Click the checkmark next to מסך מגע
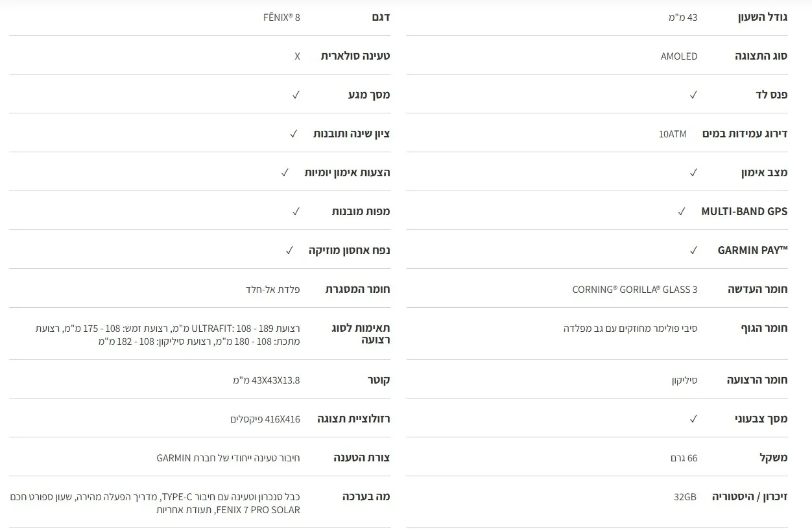 [x=296, y=95]
